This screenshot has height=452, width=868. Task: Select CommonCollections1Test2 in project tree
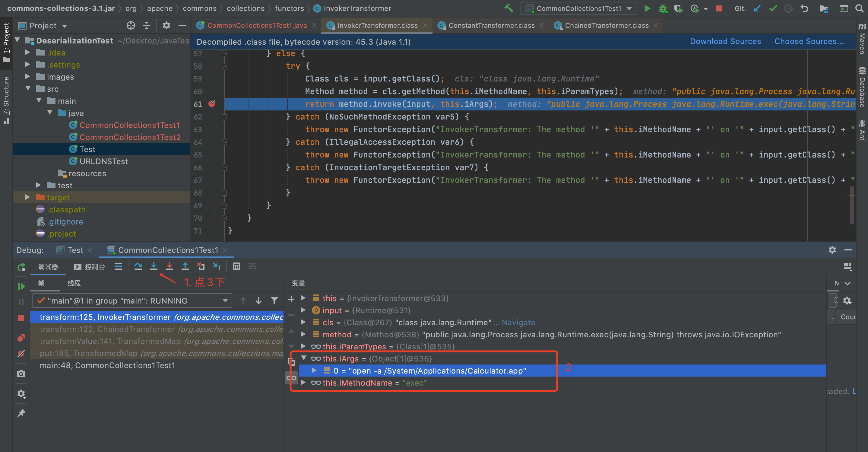pos(130,137)
